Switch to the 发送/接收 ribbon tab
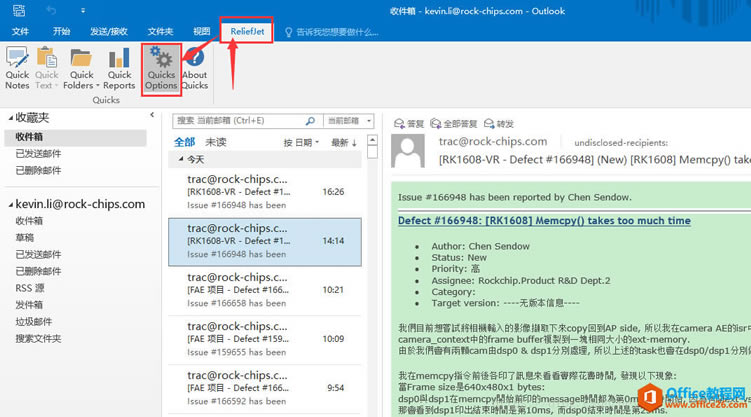Viewport: 751px width, 417px height. click(x=109, y=32)
